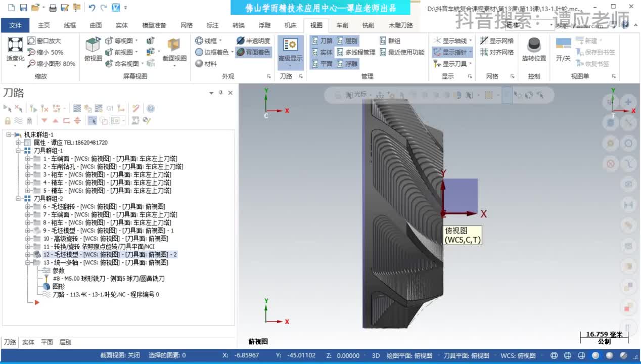This screenshot has height=364, width=641.
Task: Toggle the 平面 planes manager panel
Action: 322,64
